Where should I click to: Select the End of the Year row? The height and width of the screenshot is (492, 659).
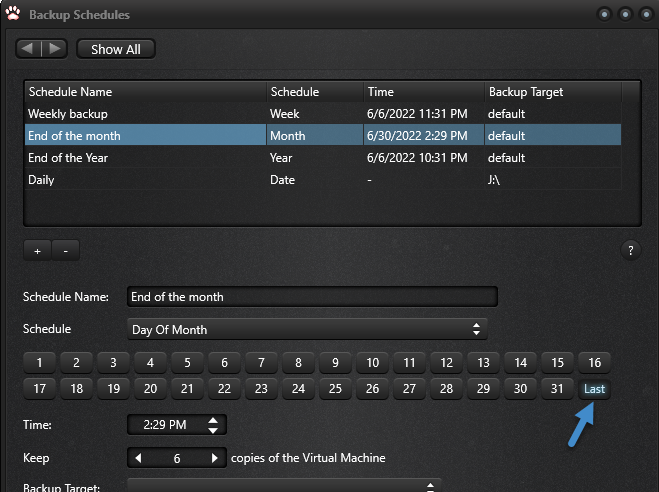click(323, 158)
